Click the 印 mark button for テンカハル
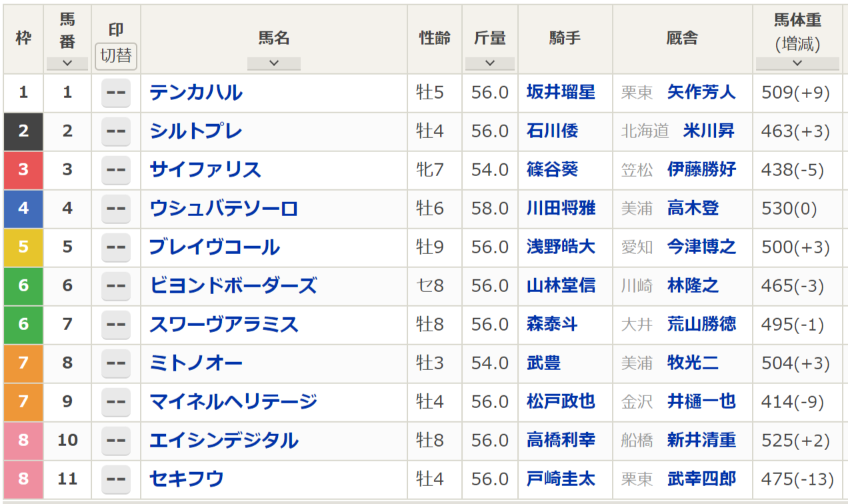The width and height of the screenshot is (848, 504). [116, 93]
